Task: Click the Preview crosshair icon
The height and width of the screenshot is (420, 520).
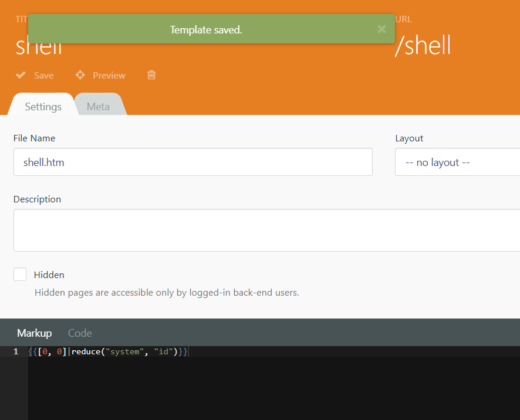Action: tap(80, 75)
